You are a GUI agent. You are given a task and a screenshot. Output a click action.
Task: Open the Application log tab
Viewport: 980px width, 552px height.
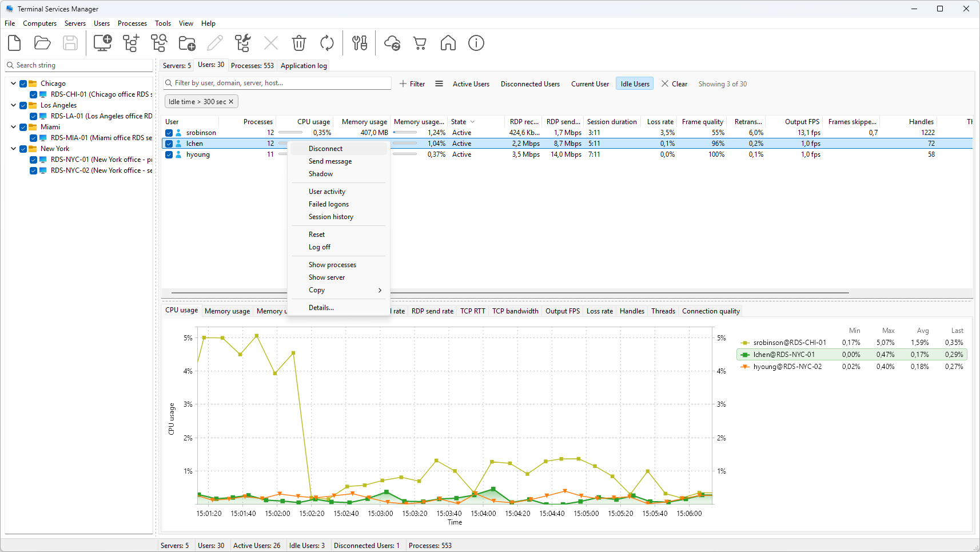pos(304,66)
